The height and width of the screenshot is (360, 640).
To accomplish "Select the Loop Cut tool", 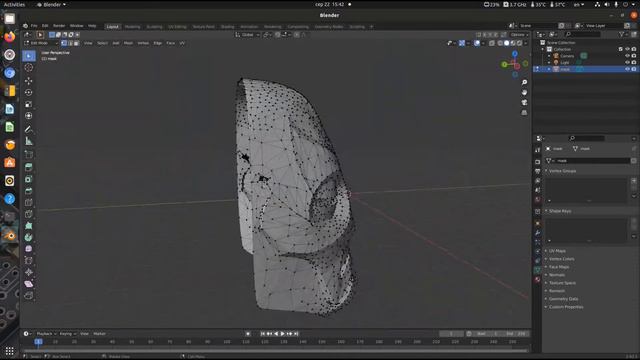I will pyautogui.click(x=29, y=202).
